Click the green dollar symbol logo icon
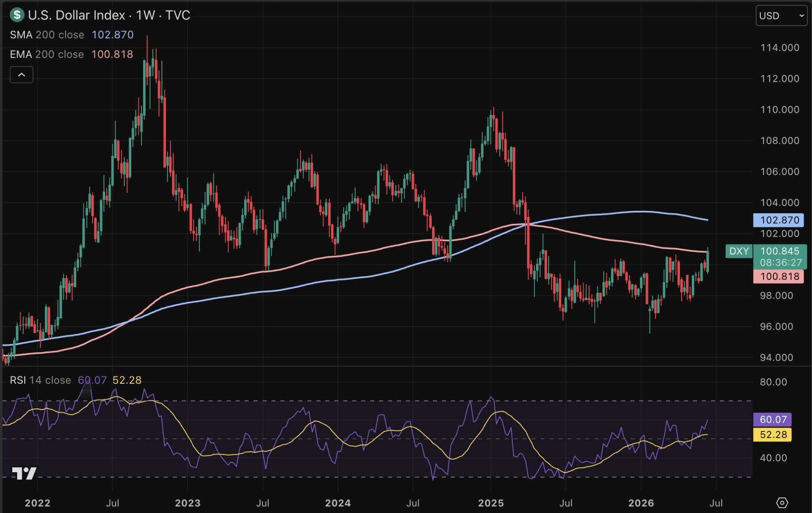The image size is (812, 513). pyautogui.click(x=17, y=15)
